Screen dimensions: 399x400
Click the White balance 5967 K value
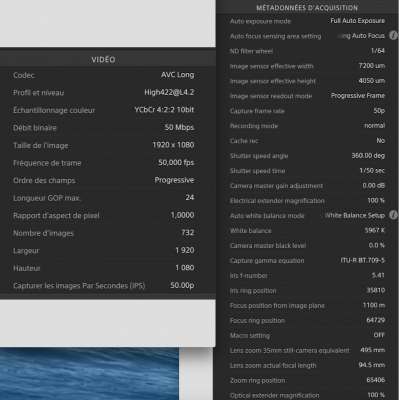[375, 230]
